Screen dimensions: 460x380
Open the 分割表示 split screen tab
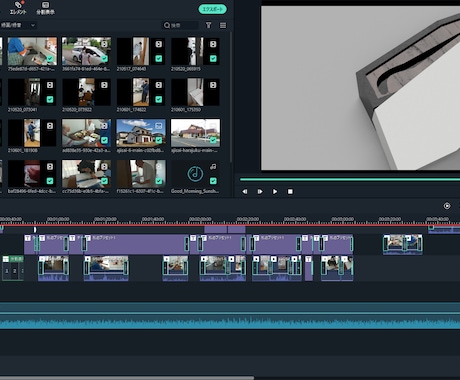(45, 8)
